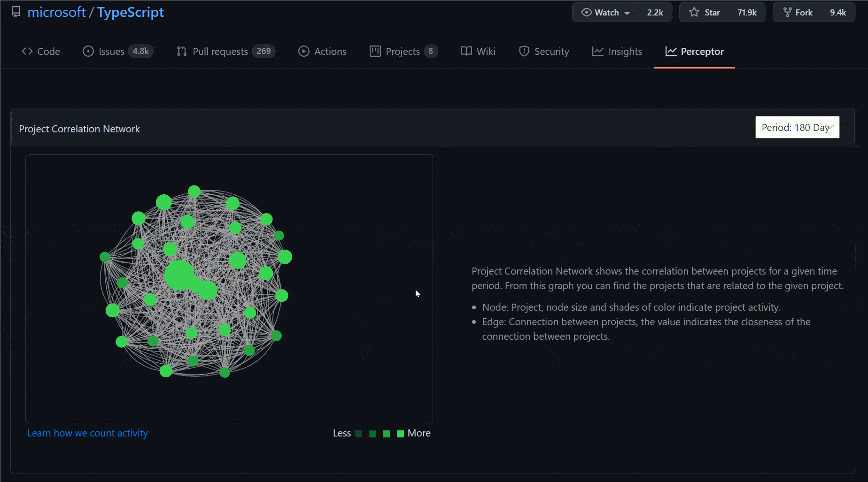Click the darkest Less legend swatch

coord(358,433)
